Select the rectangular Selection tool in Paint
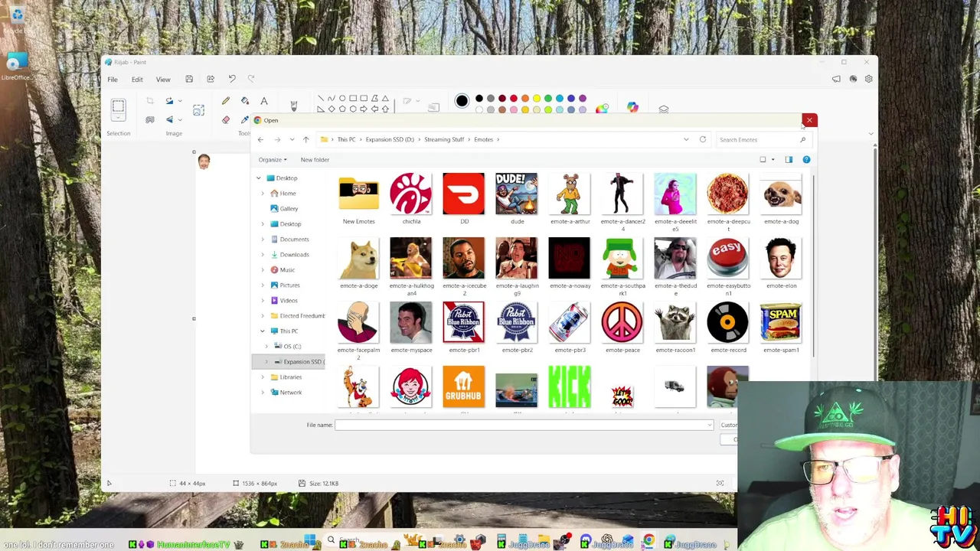The image size is (980, 551). point(118,107)
